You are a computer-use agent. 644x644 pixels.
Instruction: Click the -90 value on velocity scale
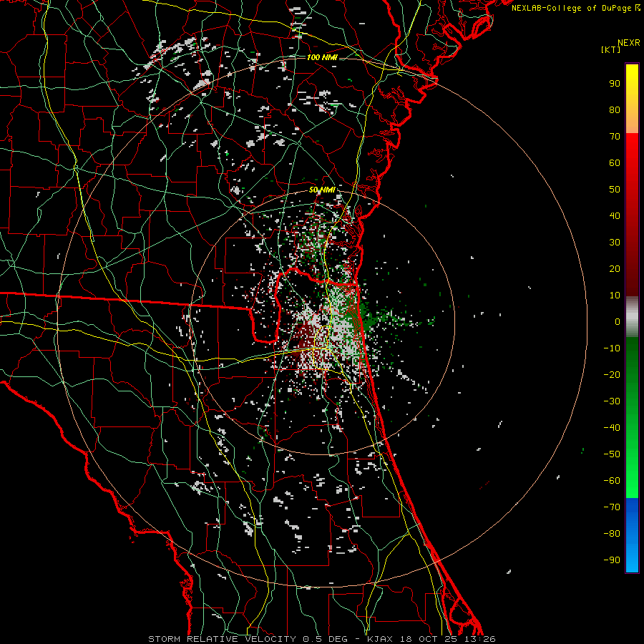click(x=612, y=560)
